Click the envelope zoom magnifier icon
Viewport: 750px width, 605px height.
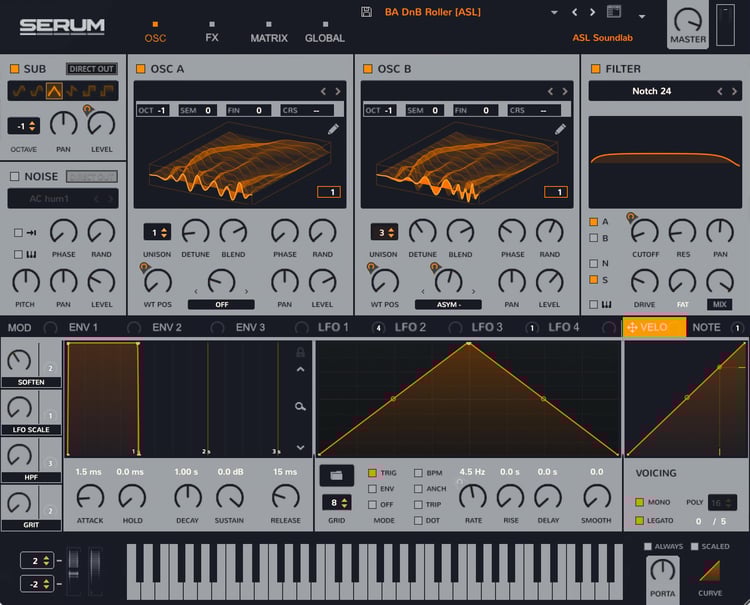[x=300, y=407]
